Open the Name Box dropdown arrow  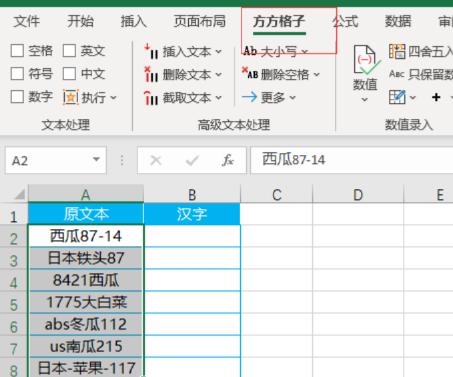tap(96, 159)
